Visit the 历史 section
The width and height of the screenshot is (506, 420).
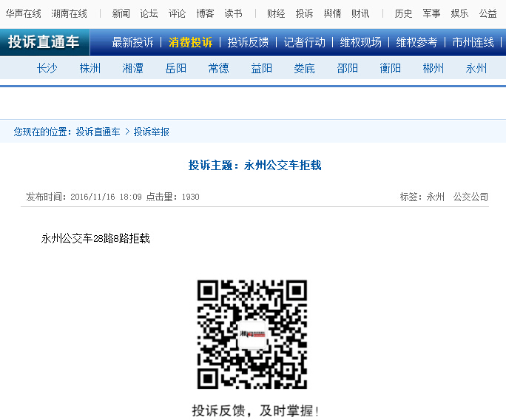[x=403, y=13]
